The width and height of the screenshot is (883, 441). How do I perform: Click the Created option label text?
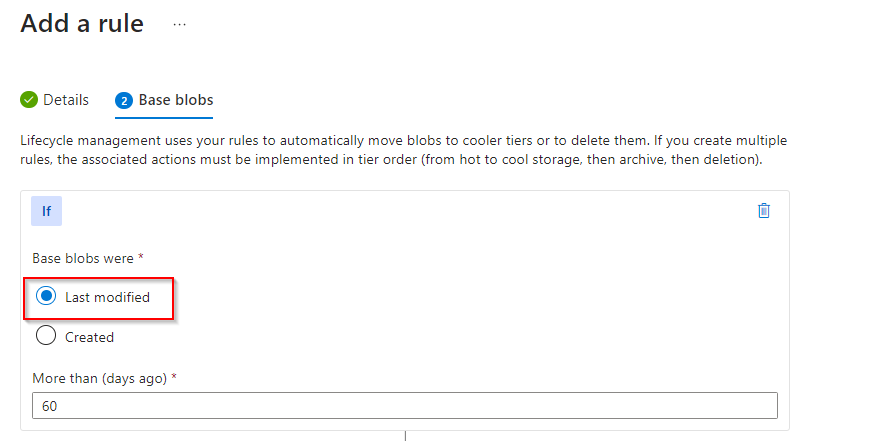click(x=89, y=337)
